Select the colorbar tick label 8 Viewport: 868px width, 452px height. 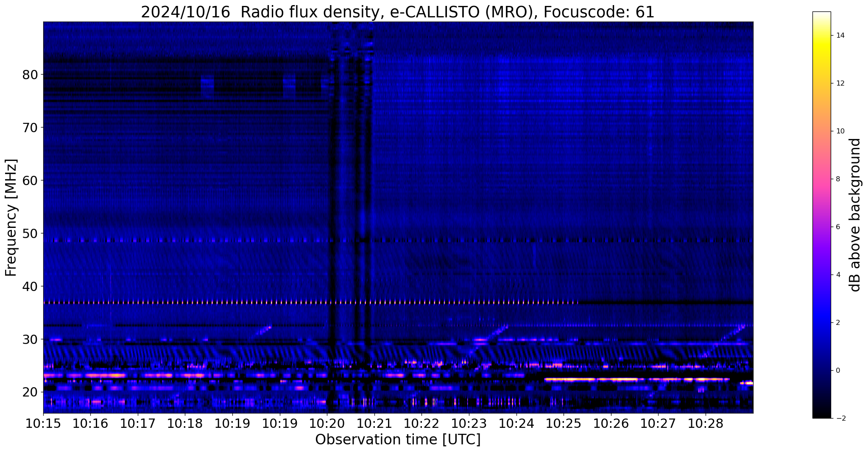837,179
